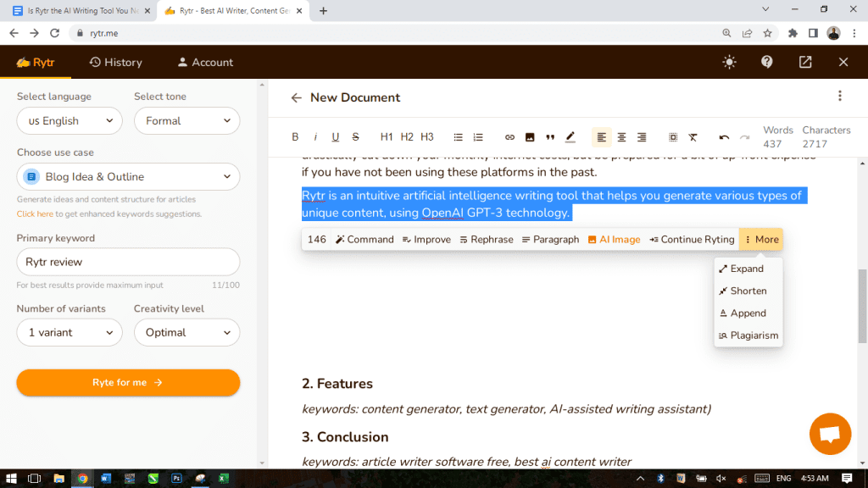Open Windows Start menu
The width and height of the screenshot is (868, 488).
pos(11,478)
